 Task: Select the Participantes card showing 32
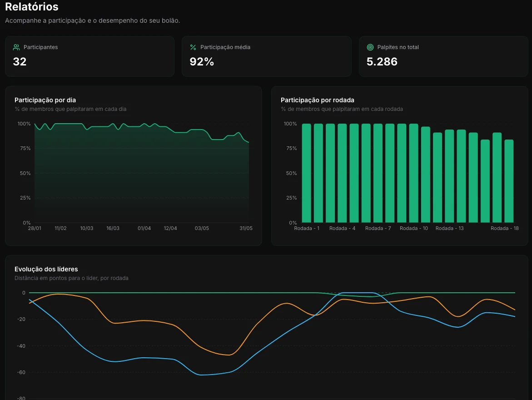89,56
